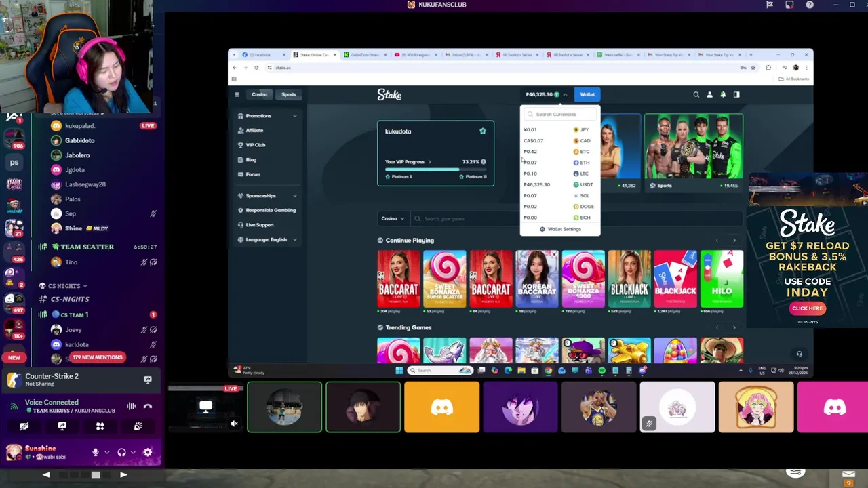868x488 pixels.
Task: Click the blue Wallet button
Action: [587, 95]
